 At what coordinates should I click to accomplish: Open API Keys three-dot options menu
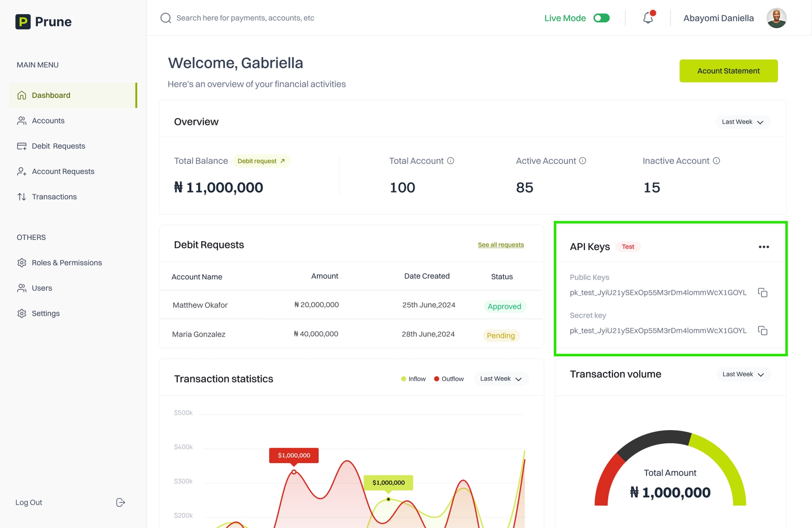(x=764, y=247)
